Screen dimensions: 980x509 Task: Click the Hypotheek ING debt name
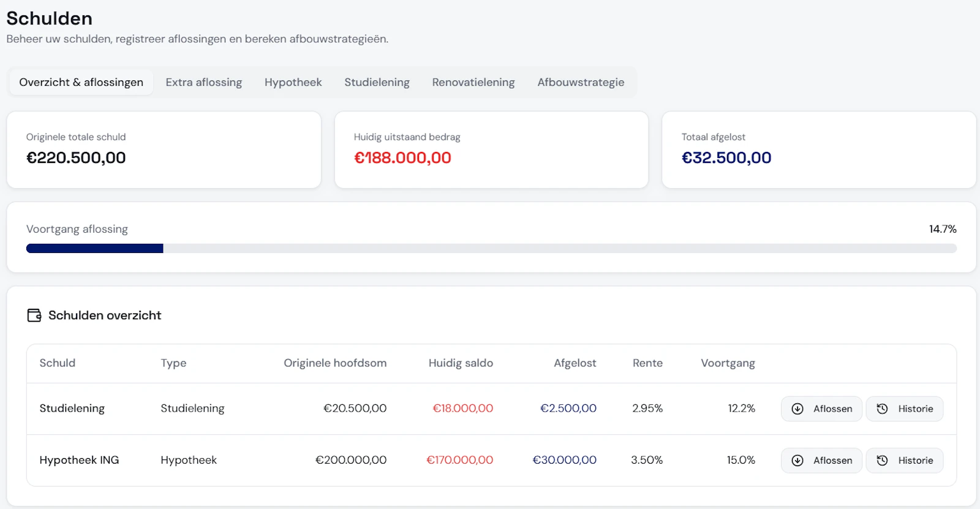(79, 460)
